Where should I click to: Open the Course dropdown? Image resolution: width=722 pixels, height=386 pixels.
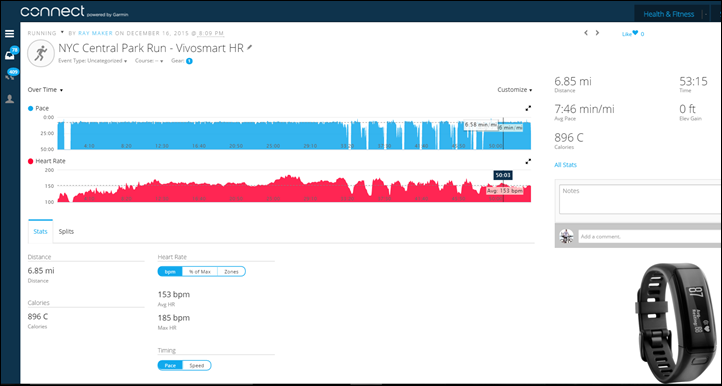coord(149,61)
